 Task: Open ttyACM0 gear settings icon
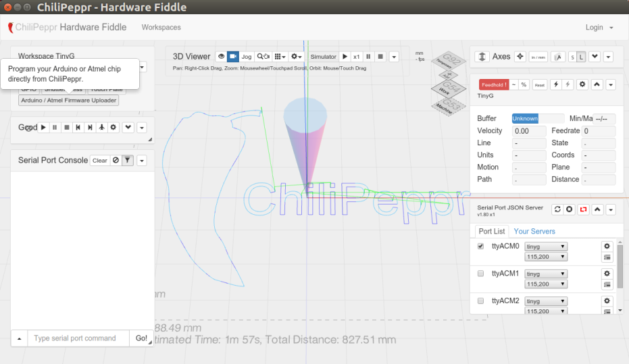pyautogui.click(x=607, y=246)
